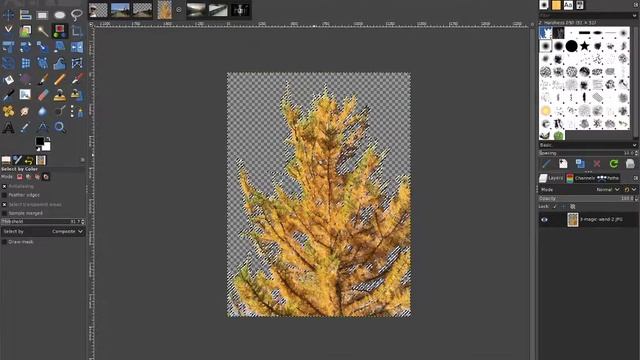Create a new brush
The width and height of the screenshot is (640, 360).
[x=563, y=164]
